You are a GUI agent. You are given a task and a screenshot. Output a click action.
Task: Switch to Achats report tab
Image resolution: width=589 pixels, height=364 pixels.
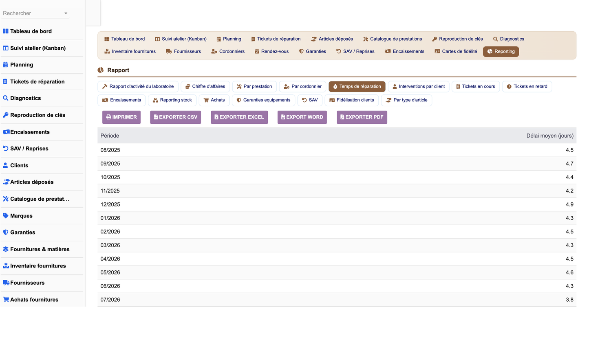tap(214, 100)
